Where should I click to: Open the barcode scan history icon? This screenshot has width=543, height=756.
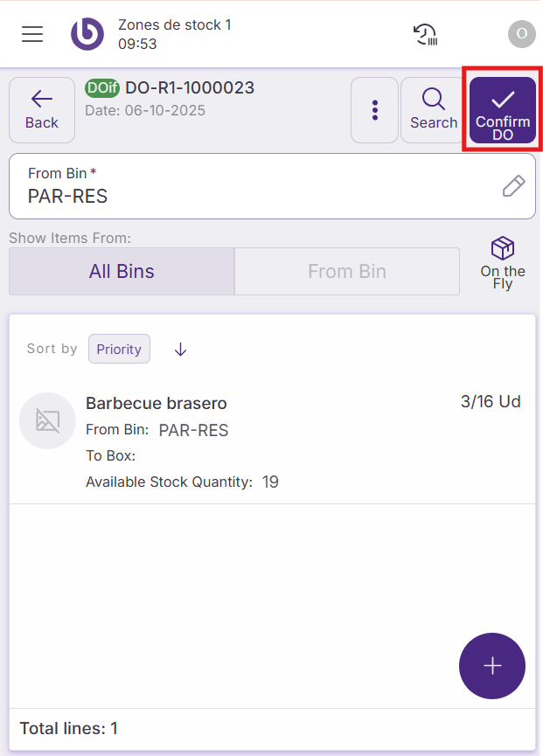[425, 34]
